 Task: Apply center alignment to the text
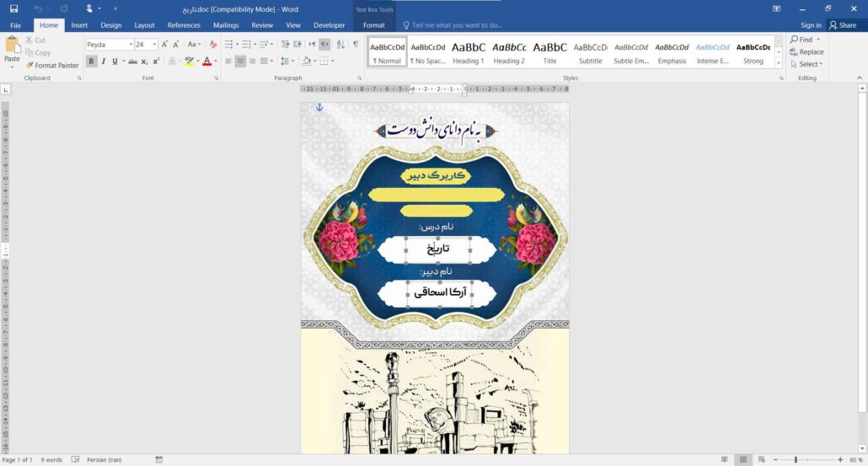(241, 62)
